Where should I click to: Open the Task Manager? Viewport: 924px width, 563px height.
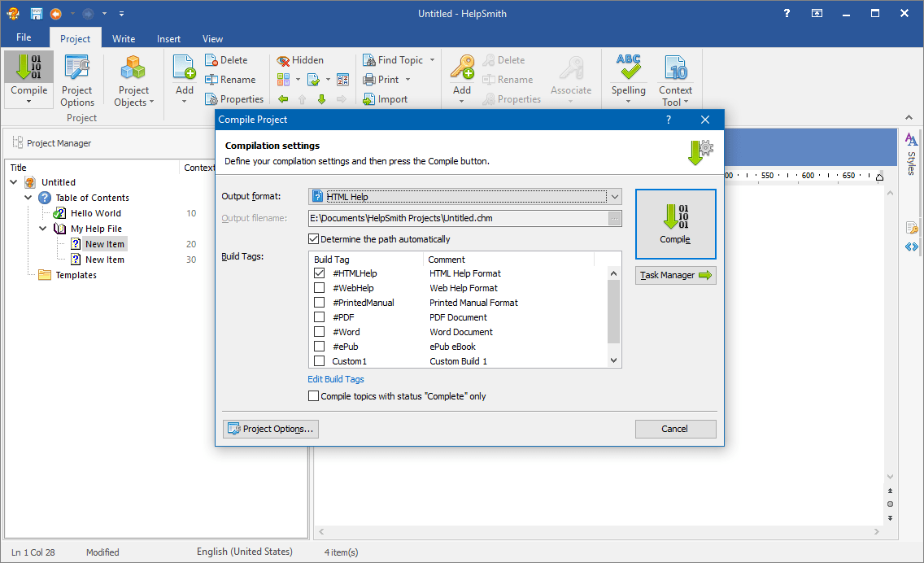pos(675,275)
